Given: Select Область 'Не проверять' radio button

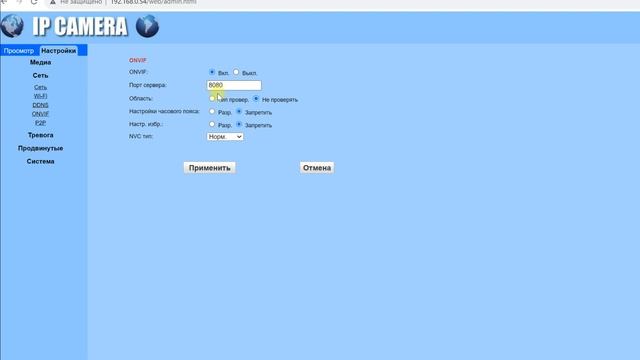Looking at the screenshot, I should (256, 98).
